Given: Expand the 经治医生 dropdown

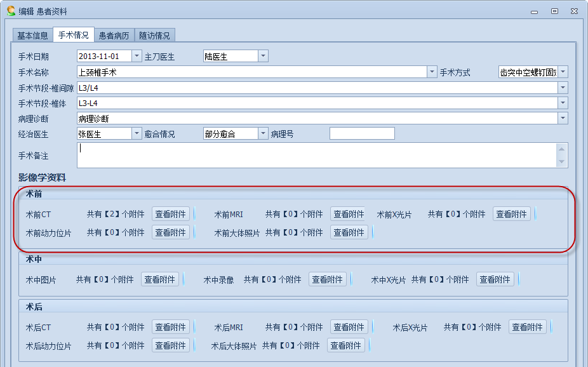Looking at the screenshot, I should [x=137, y=133].
